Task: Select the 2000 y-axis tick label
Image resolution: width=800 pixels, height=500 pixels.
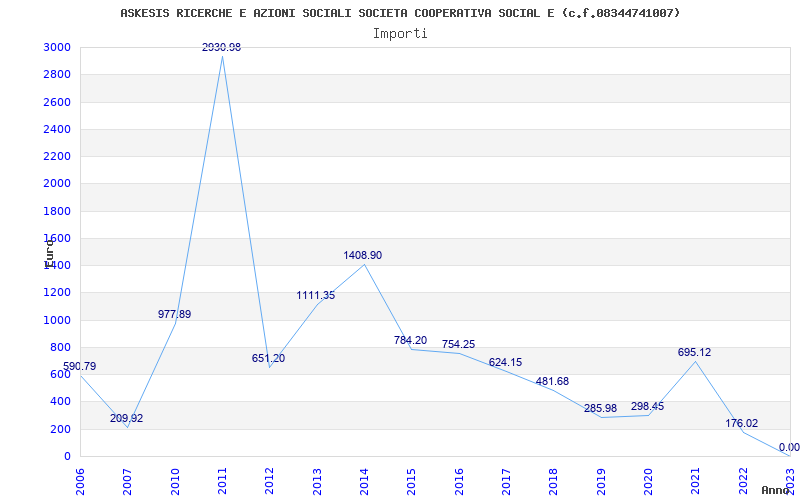Action: tap(57, 184)
